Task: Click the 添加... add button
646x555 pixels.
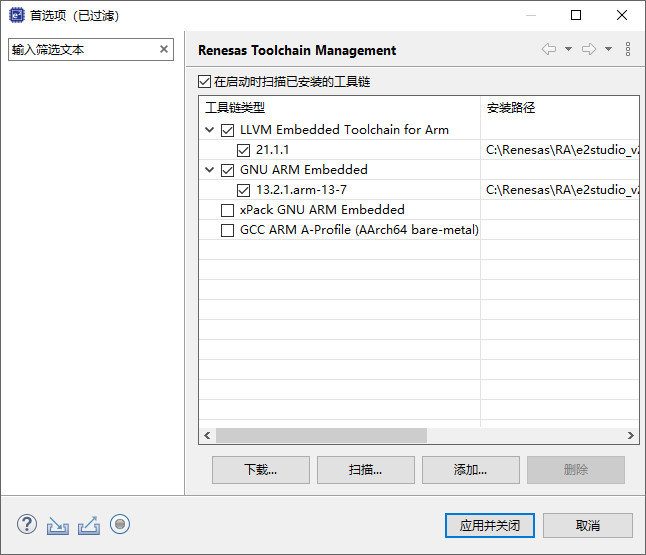Action: pos(470,470)
